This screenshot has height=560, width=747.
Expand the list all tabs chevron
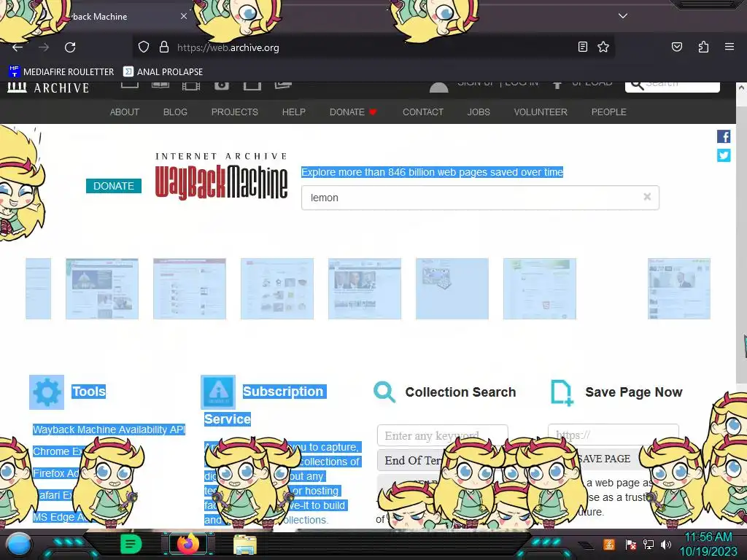(623, 16)
